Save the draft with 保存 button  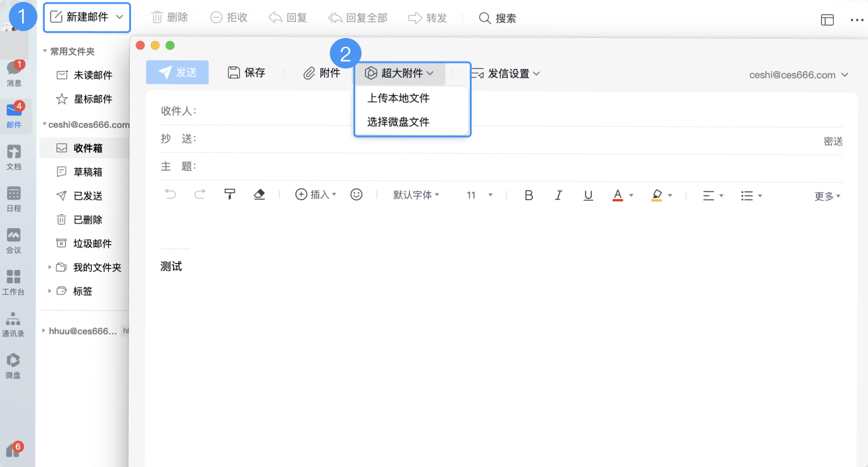(246, 73)
